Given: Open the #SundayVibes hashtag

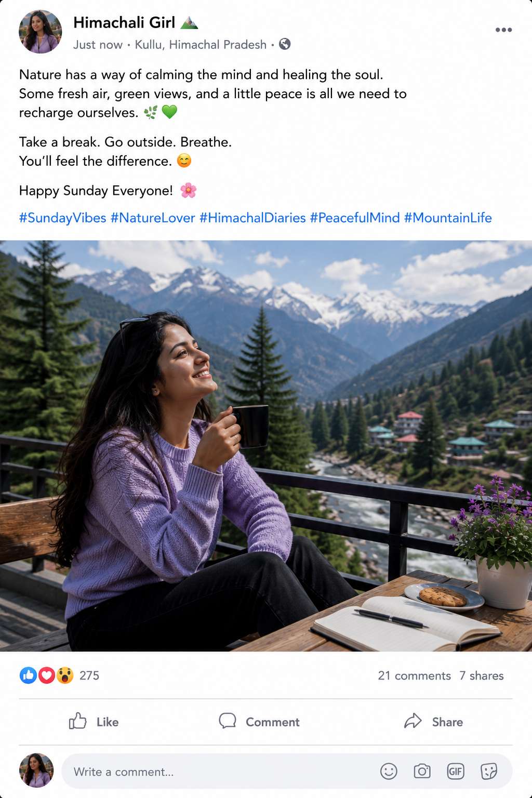Looking at the screenshot, I should pyautogui.click(x=63, y=218).
